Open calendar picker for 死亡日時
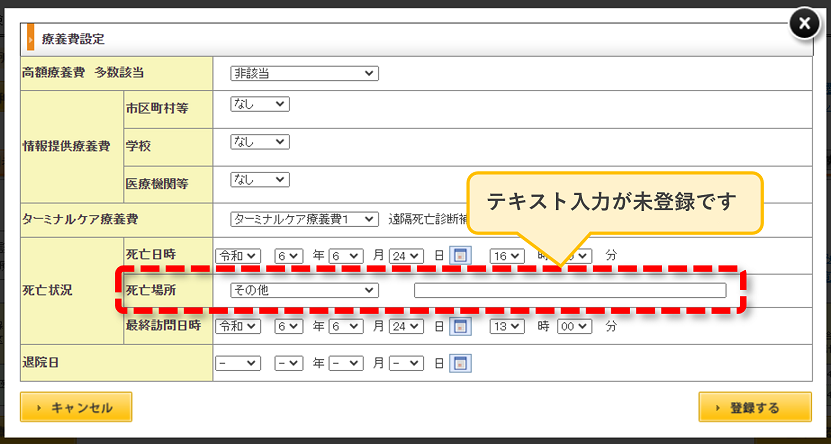This screenshot has height=444, width=831. tap(461, 256)
